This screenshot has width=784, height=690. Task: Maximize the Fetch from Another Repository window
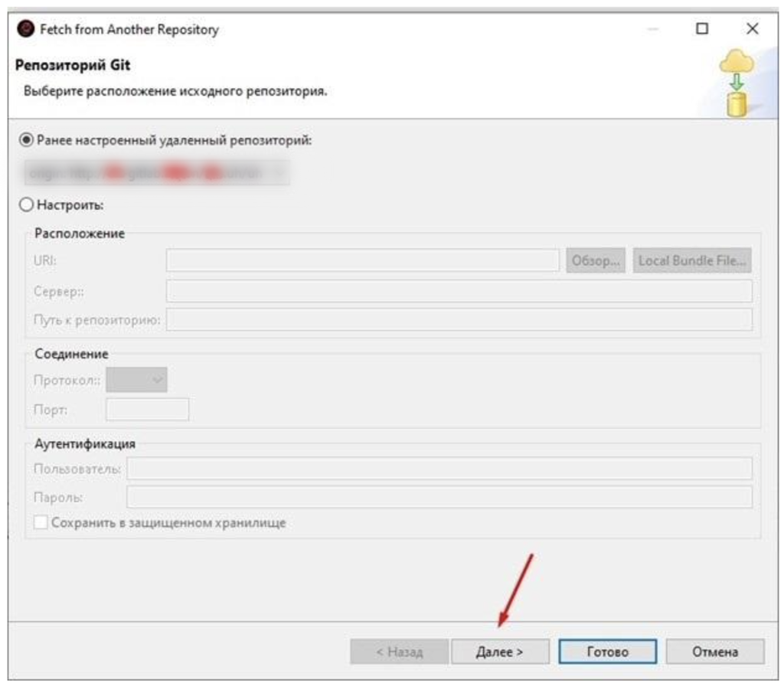(702, 29)
